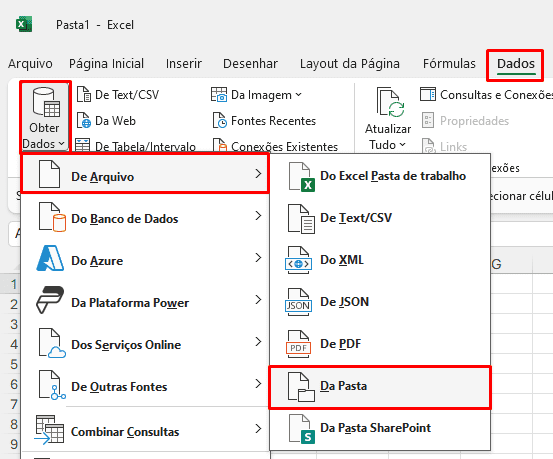Select row header 1
The height and width of the screenshot is (459, 553).
pos(11,284)
